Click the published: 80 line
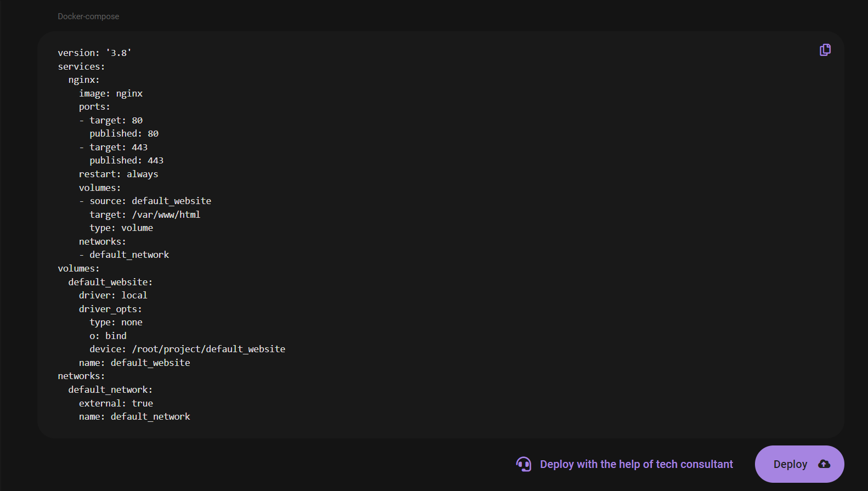Screen dimensions: 868x491 click(123, 133)
